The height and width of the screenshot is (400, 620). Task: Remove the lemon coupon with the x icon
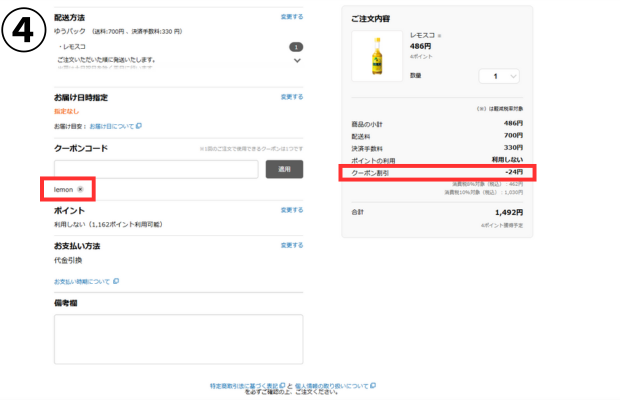pos(80,189)
